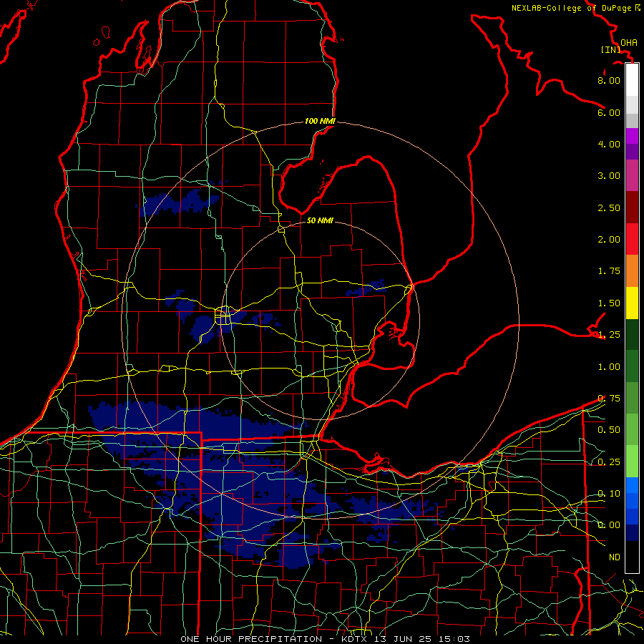Select the navy swatch above ND
Viewport: 644px width, 644px height.
[x=632, y=533]
